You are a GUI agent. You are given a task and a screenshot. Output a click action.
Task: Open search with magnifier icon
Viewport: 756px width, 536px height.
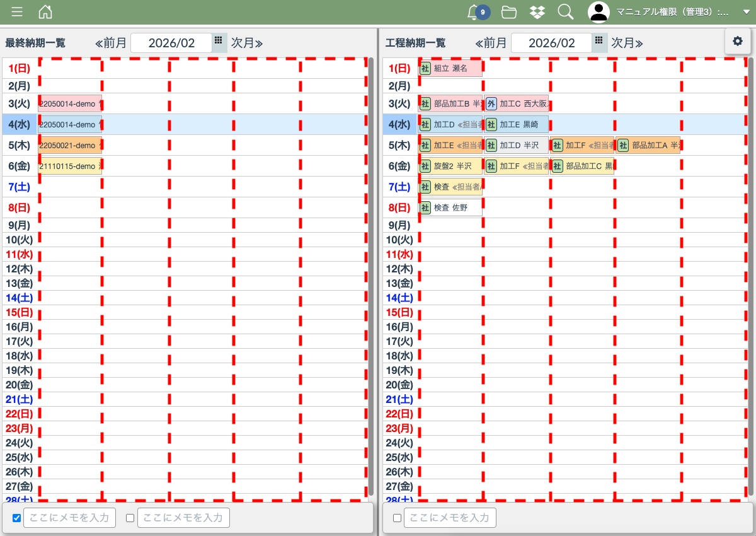click(x=566, y=12)
